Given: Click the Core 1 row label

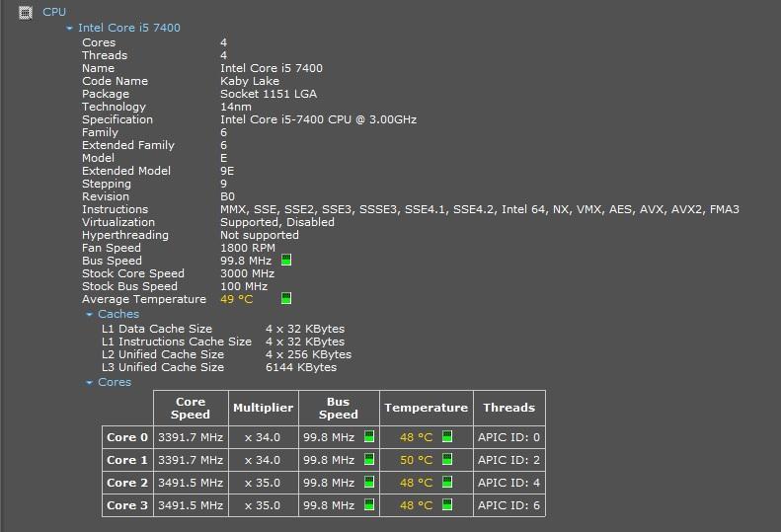Looking at the screenshot, I should pyautogui.click(x=127, y=460).
